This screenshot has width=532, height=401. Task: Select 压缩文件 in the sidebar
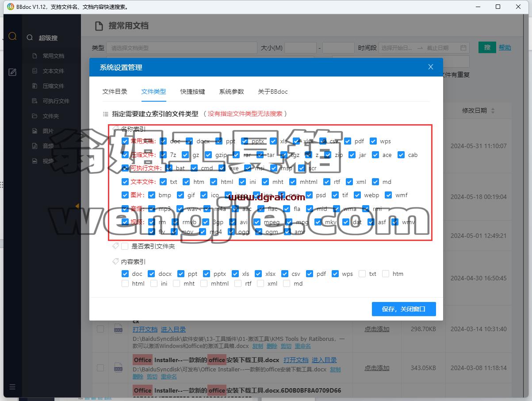coord(53,86)
